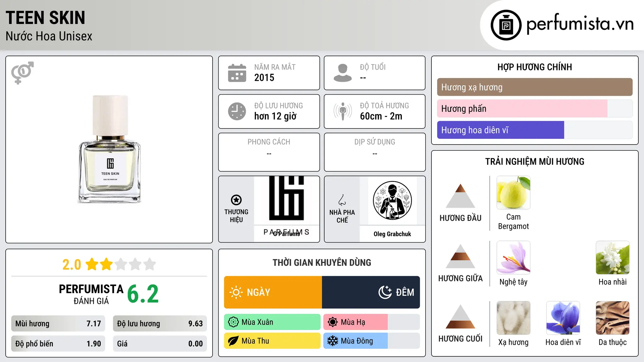
Task: Click the release year 2015
Action: 264,78
